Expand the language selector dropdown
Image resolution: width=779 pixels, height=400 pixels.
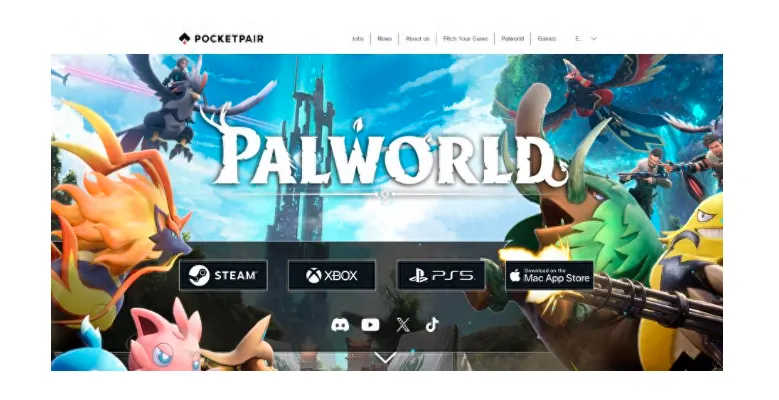tap(586, 38)
